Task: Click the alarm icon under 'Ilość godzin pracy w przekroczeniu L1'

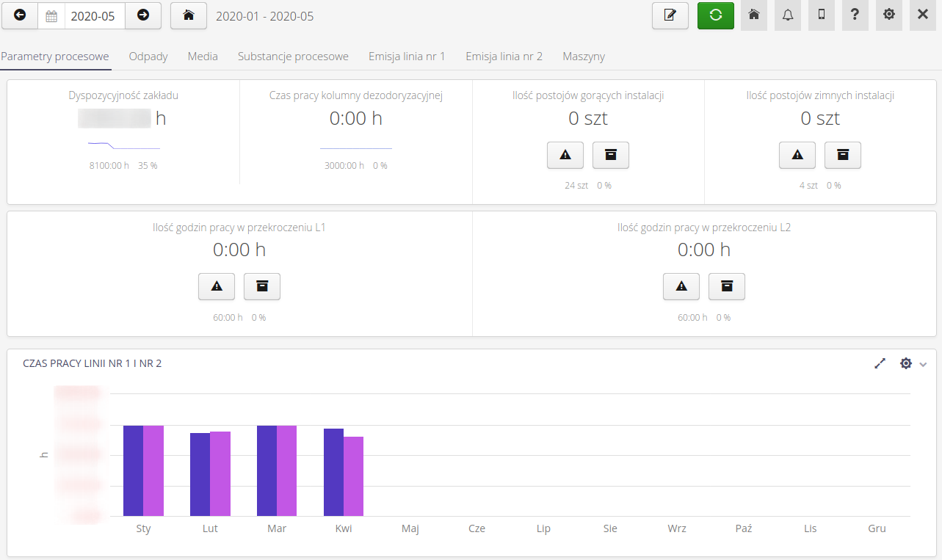Action: point(216,286)
